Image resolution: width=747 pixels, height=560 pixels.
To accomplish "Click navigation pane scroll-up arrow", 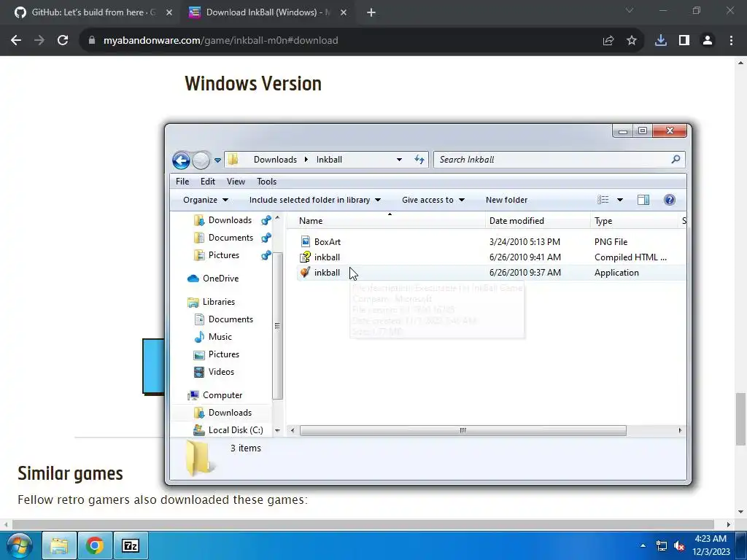I will (277, 217).
